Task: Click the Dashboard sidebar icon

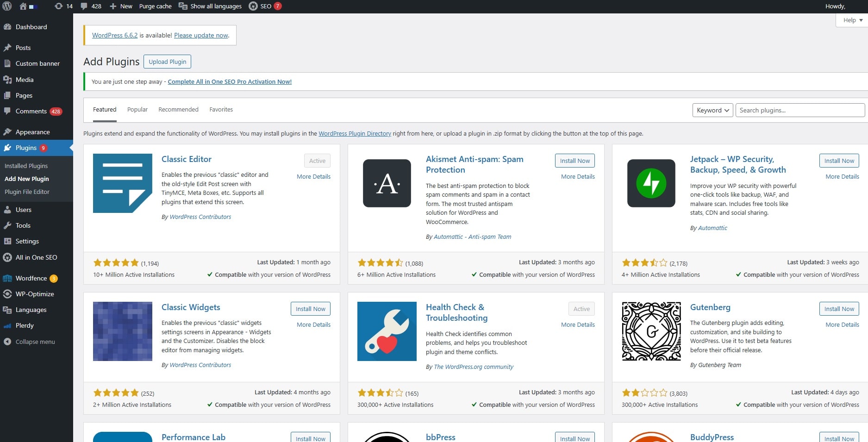Action: point(7,27)
